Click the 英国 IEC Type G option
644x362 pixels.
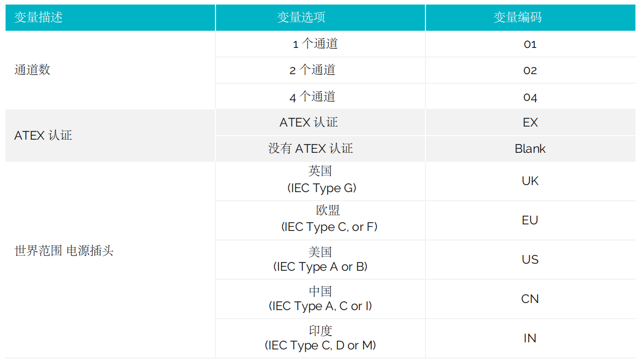click(321, 180)
